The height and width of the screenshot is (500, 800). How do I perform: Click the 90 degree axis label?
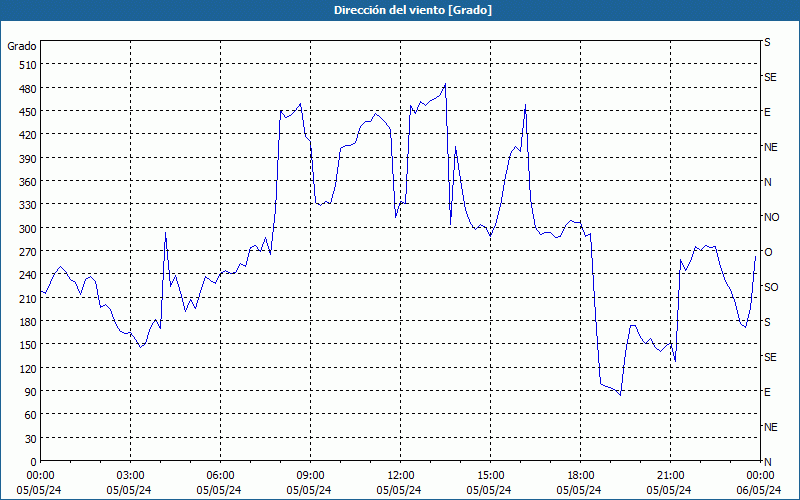click(31, 392)
